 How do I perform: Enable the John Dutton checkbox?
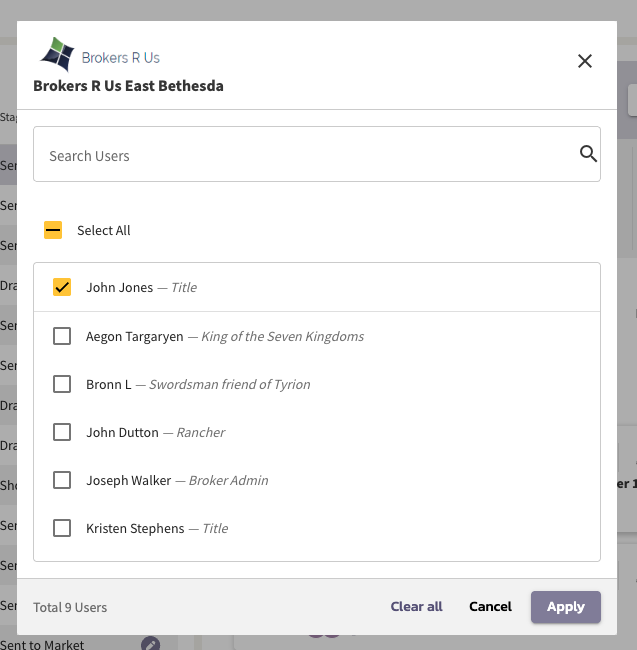point(62,432)
